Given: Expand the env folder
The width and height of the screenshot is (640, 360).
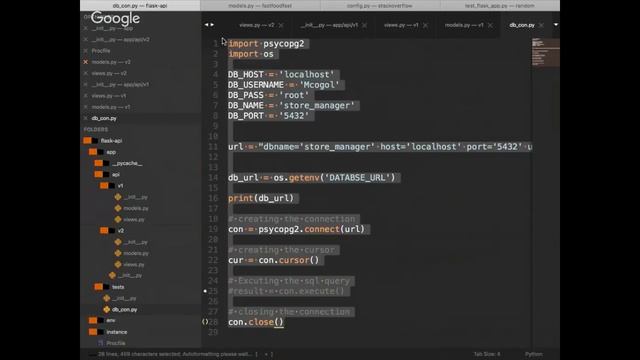Looking at the screenshot, I should [96, 320].
